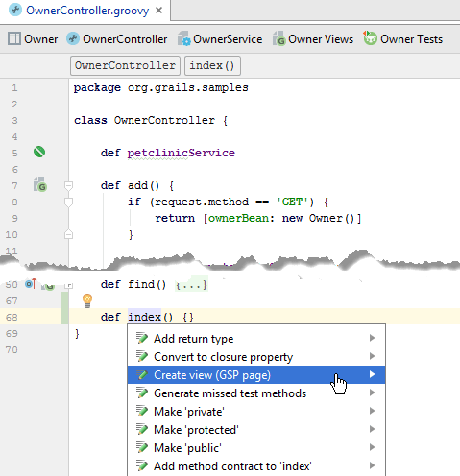The height and width of the screenshot is (476, 460).
Task: Click the Owner Tests icon
Action: 370,38
